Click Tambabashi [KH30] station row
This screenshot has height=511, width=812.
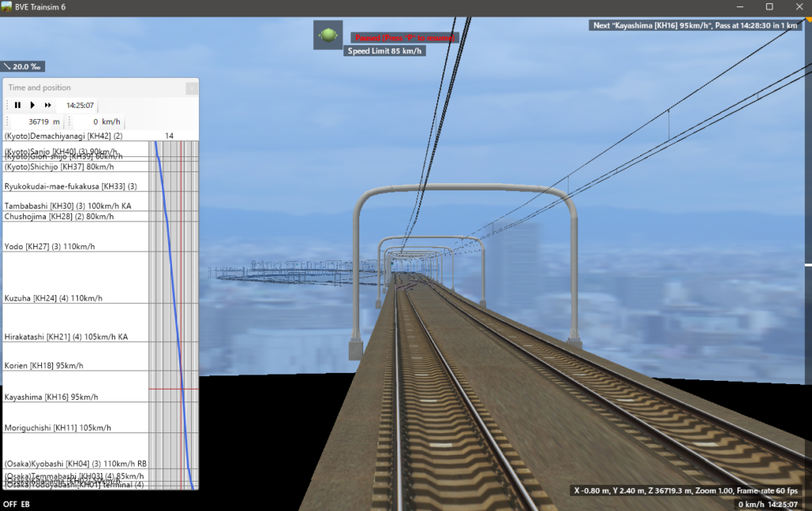click(67, 206)
